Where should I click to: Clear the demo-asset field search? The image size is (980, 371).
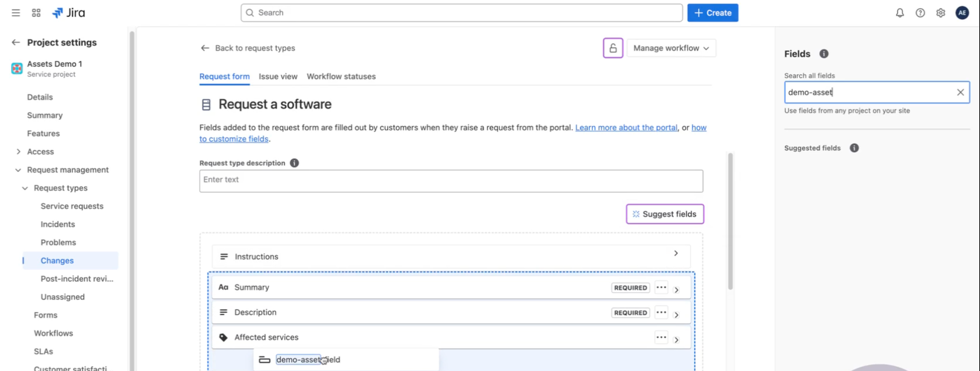(x=961, y=92)
